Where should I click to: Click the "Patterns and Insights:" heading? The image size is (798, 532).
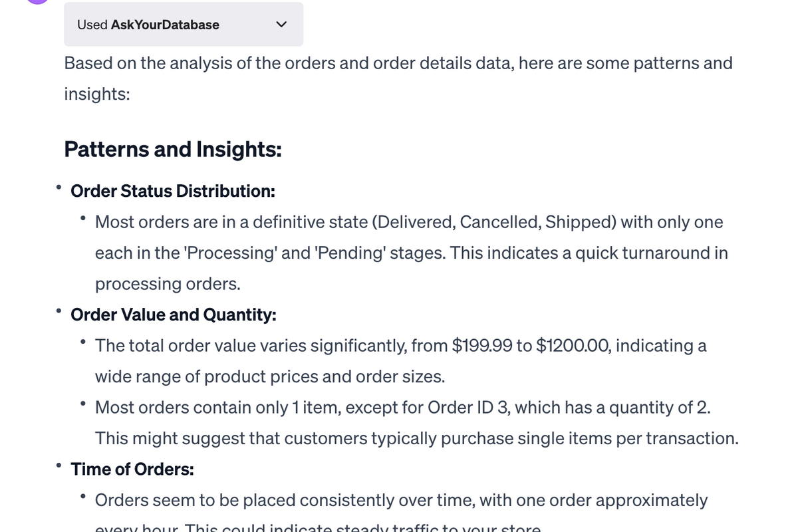point(173,149)
